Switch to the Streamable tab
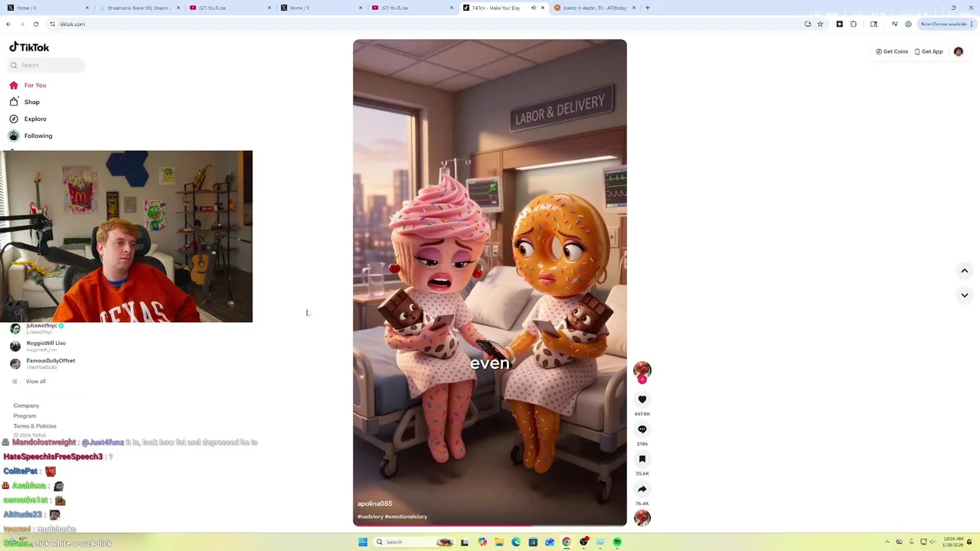 [x=139, y=8]
